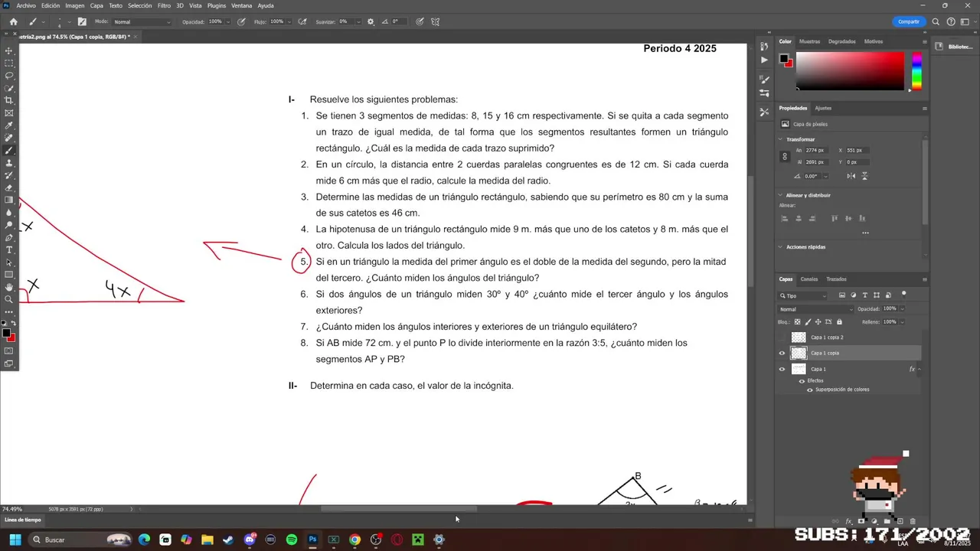
Task: Hide Efectos on Capa 1
Action: [x=802, y=380]
